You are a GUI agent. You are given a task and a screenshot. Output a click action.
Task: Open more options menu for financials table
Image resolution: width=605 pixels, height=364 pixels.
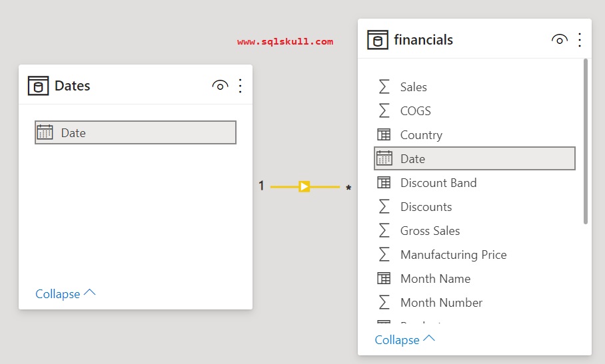tap(580, 40)
